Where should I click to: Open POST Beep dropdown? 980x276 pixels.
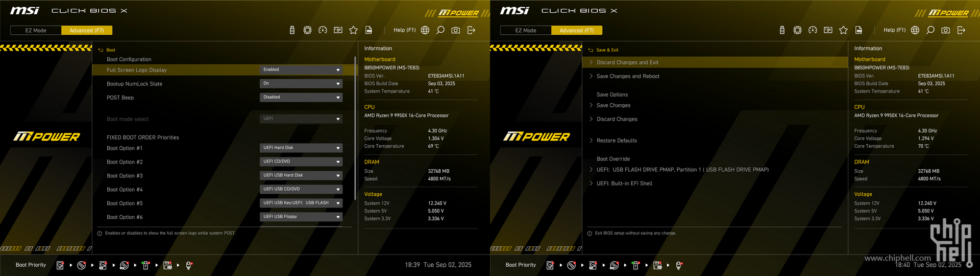click(x=301, y=97)
